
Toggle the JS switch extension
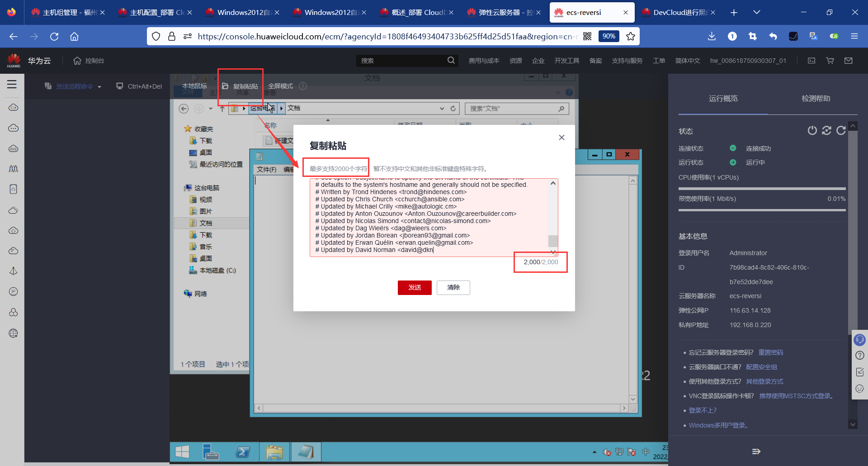point(834,36)
